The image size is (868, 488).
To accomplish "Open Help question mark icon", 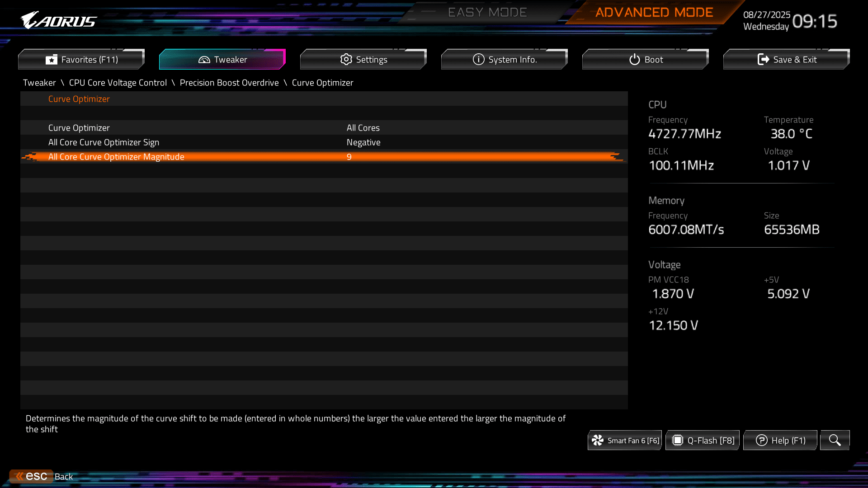I will pyautogui.click(x=761, y=440).
